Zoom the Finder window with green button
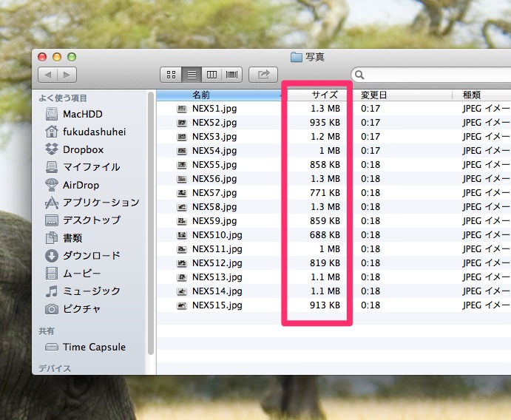The height and width of the screenshot is (420, 511). (72, 57)
